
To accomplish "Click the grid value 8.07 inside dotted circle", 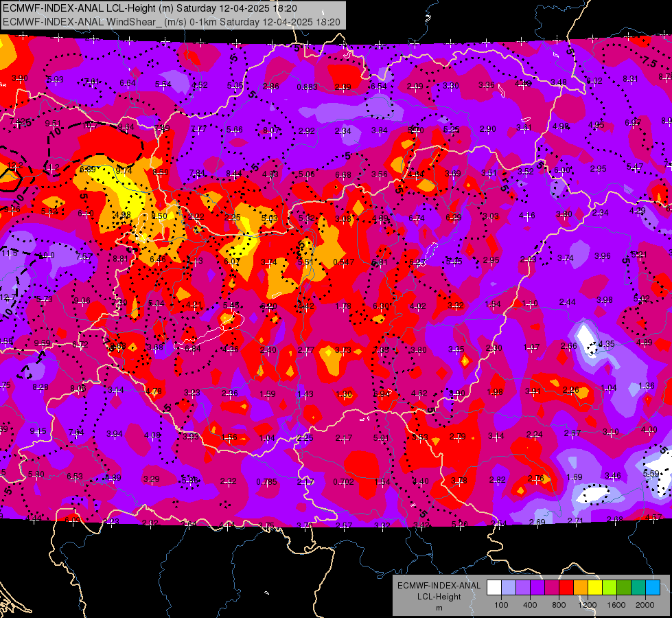I will pyautogui.click(x=271, y=130).
